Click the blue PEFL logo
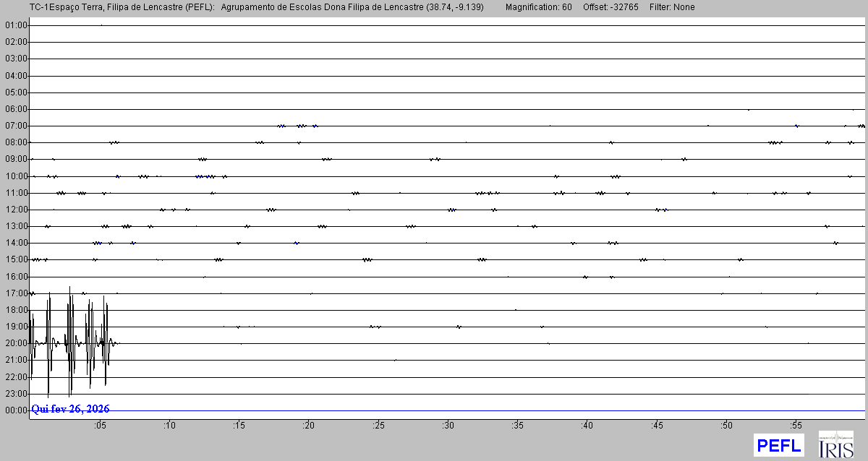 [x=778, y=445]
